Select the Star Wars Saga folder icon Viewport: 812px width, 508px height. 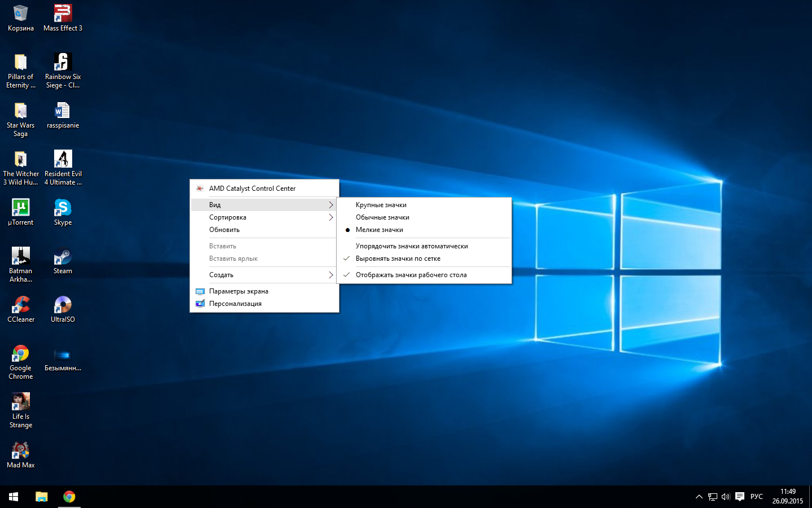[x=21, y=120]
